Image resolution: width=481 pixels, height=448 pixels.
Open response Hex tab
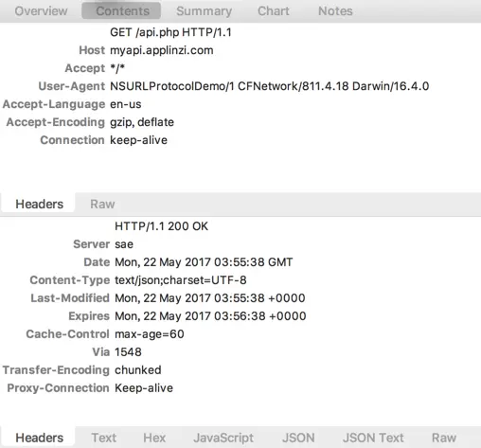[154, 438]
